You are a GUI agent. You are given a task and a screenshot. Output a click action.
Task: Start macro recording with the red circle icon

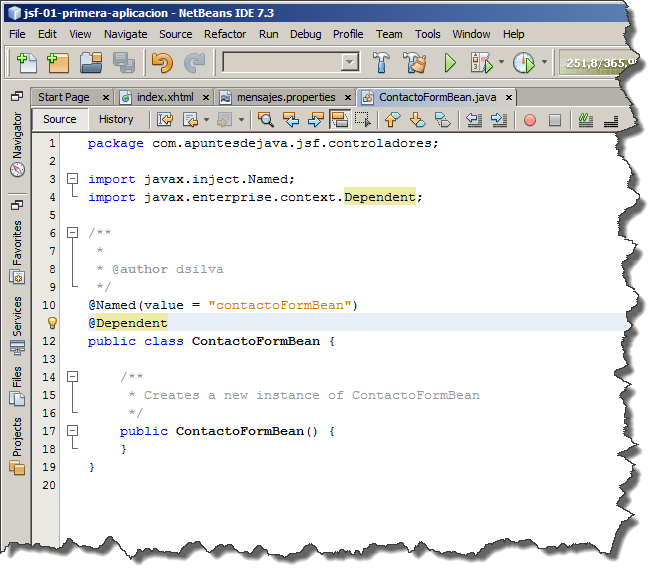(530, 120)
